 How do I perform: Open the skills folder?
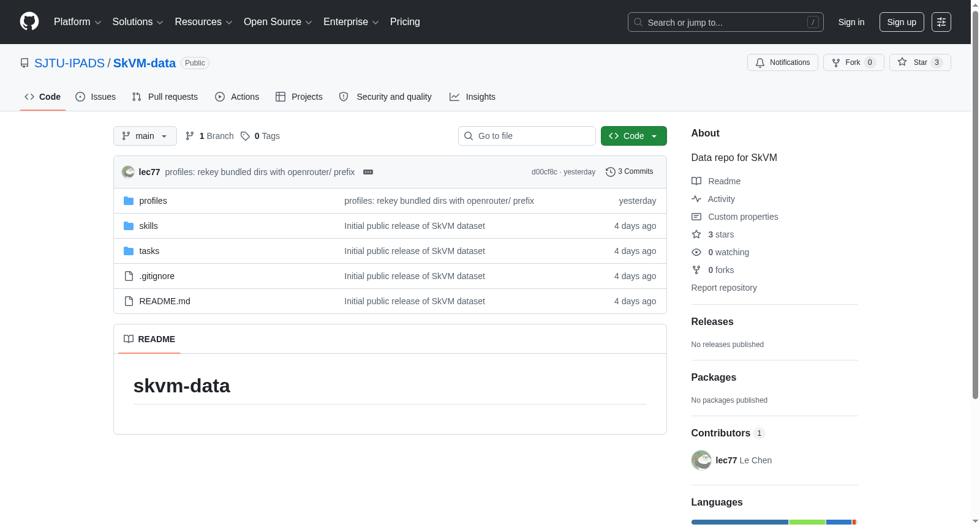(x=149, y=226)
